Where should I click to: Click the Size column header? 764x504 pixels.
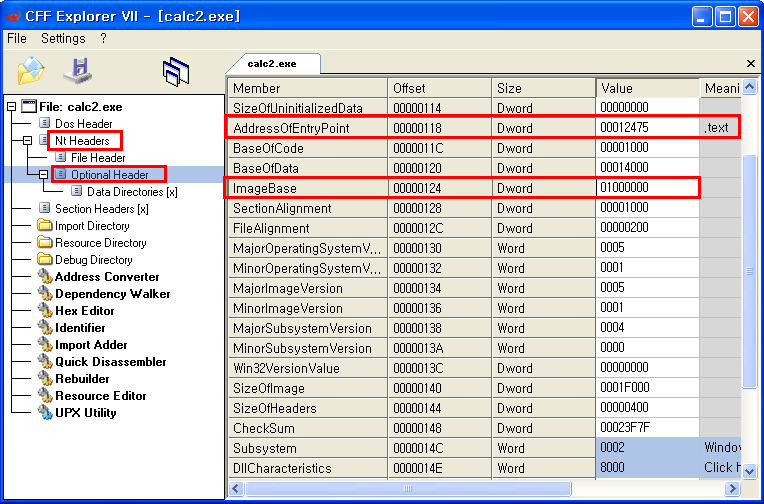pyautogui.click(x=544, y=88)
